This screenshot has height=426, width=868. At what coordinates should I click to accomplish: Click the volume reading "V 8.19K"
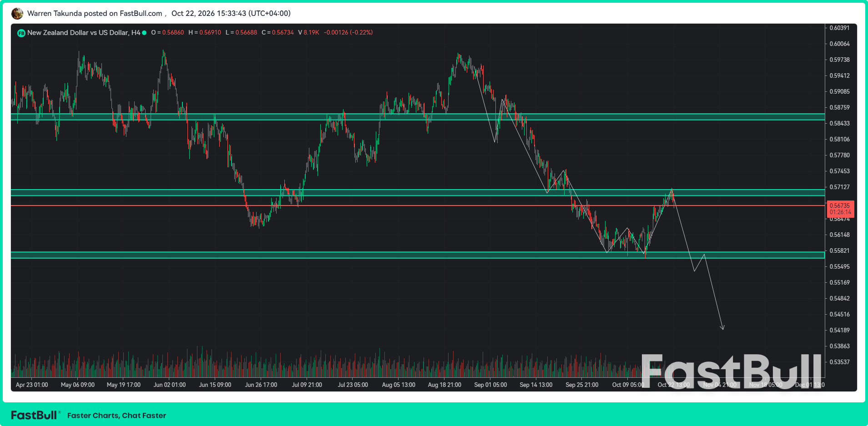pos(308,33)
